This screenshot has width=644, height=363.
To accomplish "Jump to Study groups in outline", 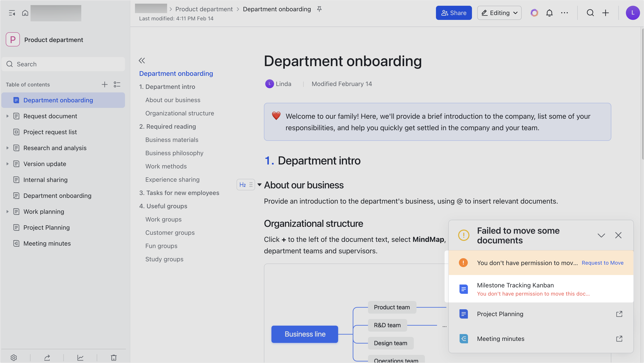I will coord(164,259).
